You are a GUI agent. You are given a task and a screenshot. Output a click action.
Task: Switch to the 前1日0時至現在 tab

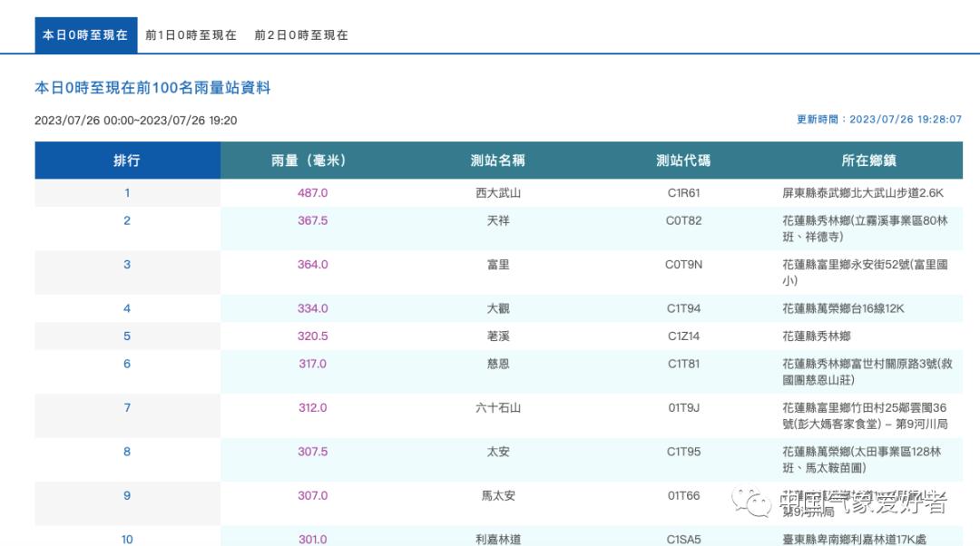tap(191, 35)
